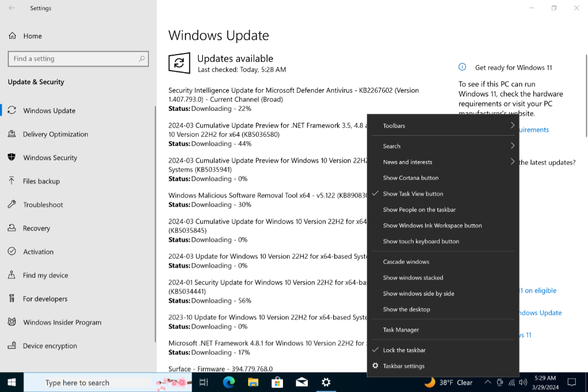Screen dimensions: 588x392
Task: Open Delivery Optimization in the sidebar
Action: point(55,134)
